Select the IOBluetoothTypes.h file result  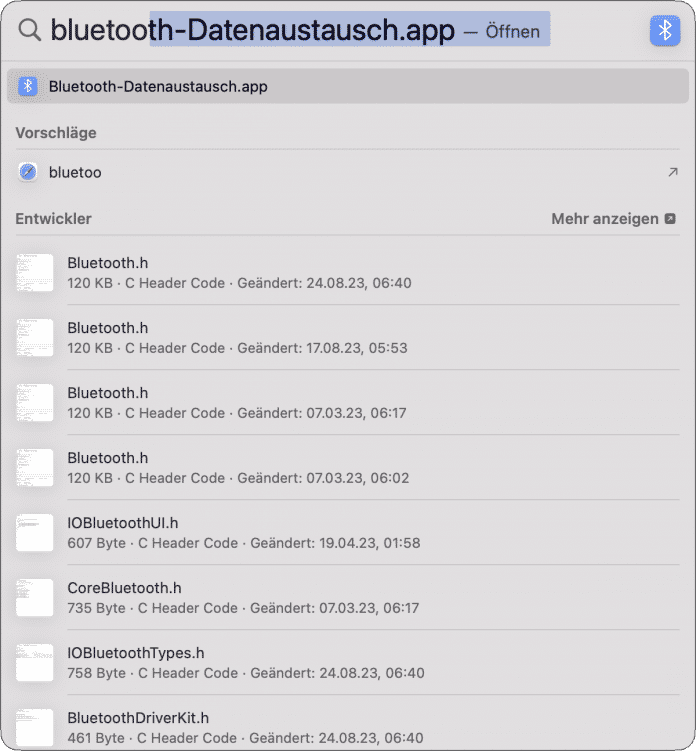point(348,663)
